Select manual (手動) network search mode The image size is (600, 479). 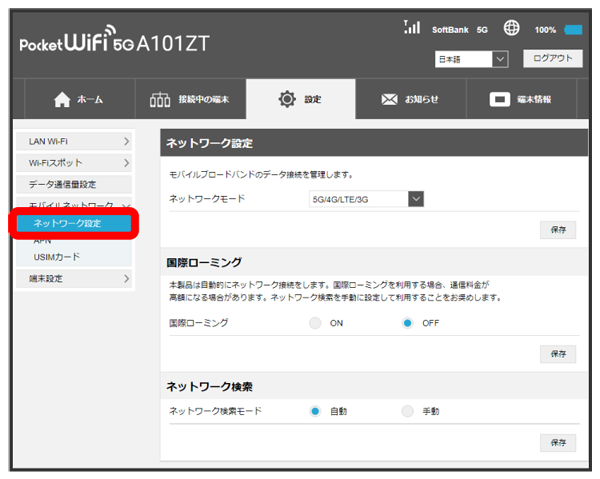pos(407,411)
